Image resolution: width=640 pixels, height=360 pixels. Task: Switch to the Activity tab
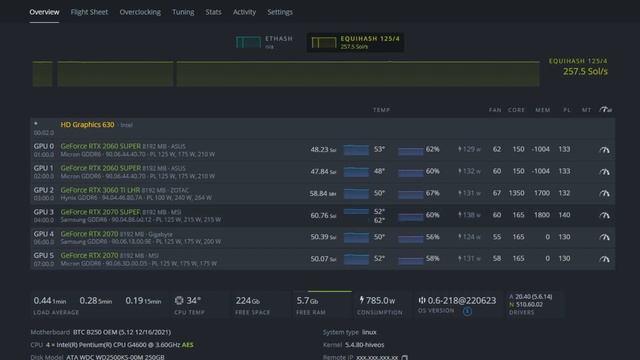click(244, 12)
